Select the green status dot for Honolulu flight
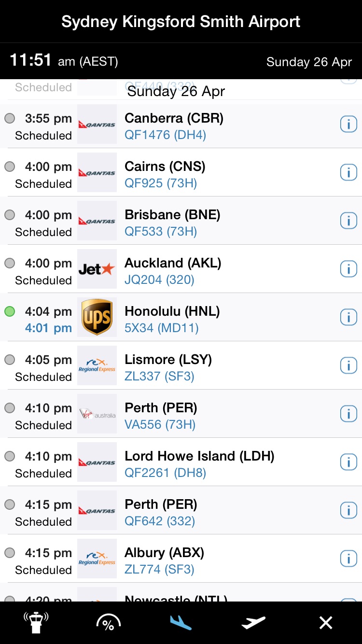Viewport: 362px width, 644px height. coord(10,311)
